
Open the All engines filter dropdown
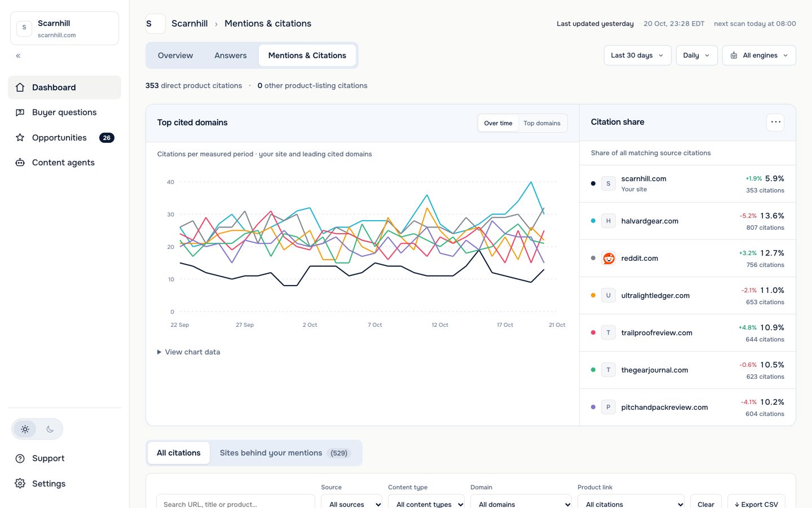click(759, 55)
